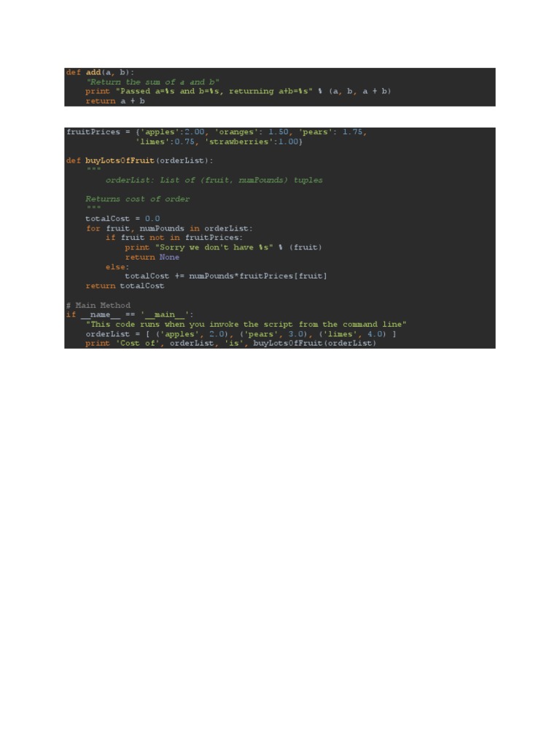Click the 'totalCost = 0.0' line
Image resolution: width=560 pixels, height=747 pixels.
tap(122, 219)
